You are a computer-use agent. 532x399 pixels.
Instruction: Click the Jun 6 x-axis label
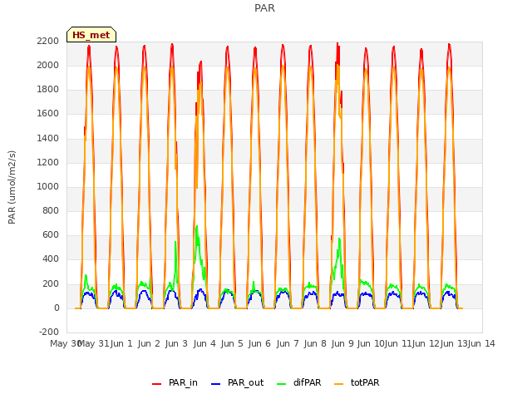click(x=259, y=343)
